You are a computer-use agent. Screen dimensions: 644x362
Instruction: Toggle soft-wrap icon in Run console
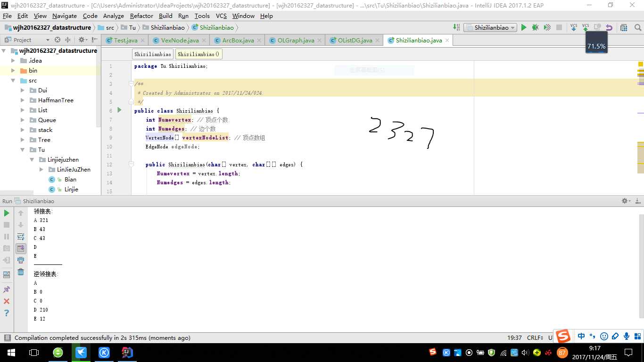click(x=21, y=237)
